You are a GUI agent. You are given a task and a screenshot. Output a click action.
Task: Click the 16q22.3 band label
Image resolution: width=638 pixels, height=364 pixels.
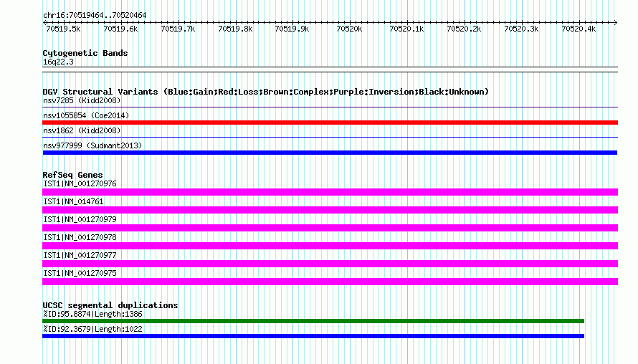(x=58, y=62)
